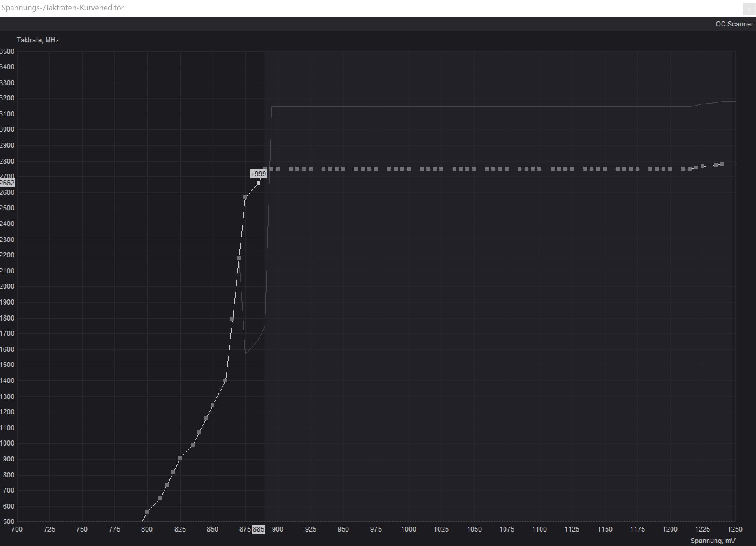This screenshot has width=756, height=546.
Task: Select curve point at 865 mV, 1790 MHz
Action: (x=232, y=320)
